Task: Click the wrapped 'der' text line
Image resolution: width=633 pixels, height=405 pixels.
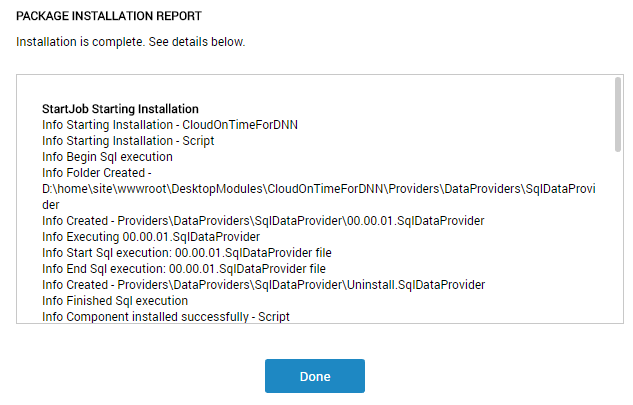Action: click(51, 204)
